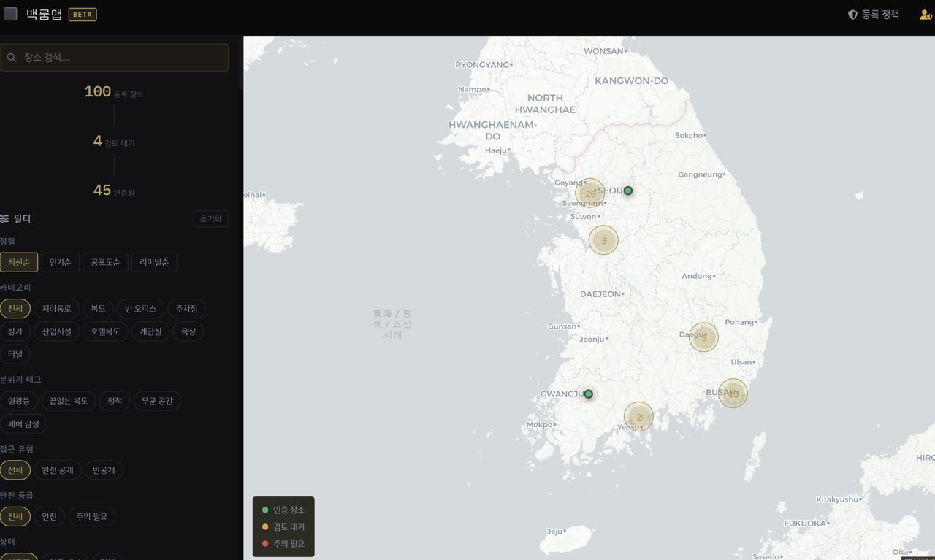Image resolution: width=935 pixels, height=560 pixels.
Task: Reset filters with 초기화 button
Action: [x=211, y=219]
